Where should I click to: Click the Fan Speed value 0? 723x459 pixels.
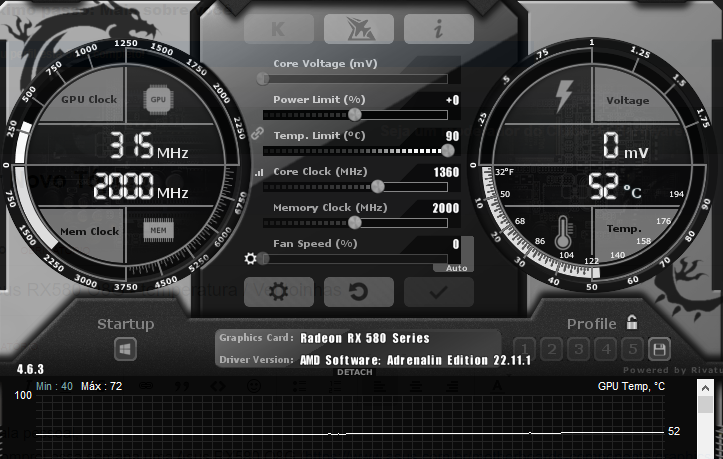pos(456,244)
